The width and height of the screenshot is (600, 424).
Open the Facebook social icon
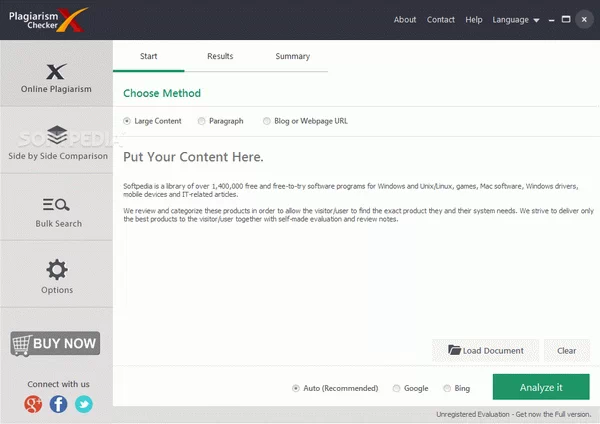pos(58,404)
